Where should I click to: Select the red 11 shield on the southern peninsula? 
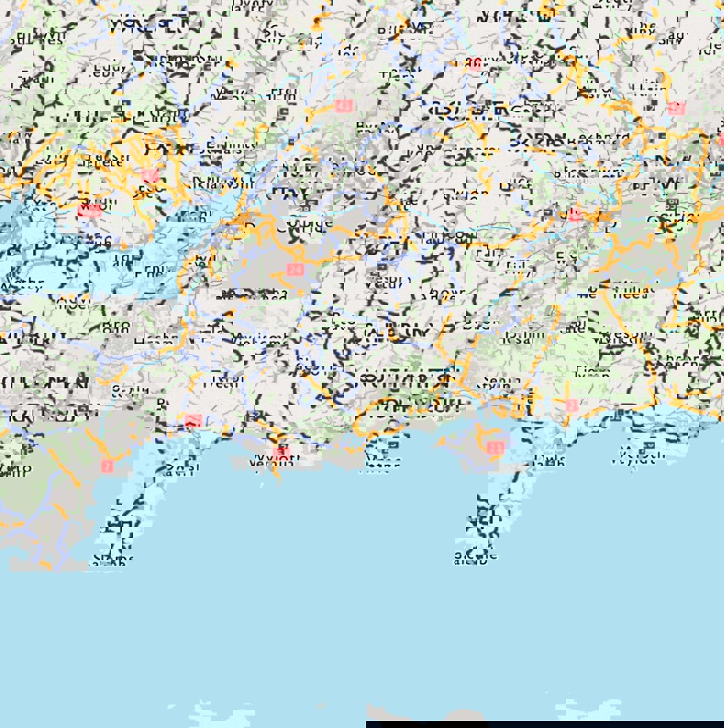pos(494,448)
